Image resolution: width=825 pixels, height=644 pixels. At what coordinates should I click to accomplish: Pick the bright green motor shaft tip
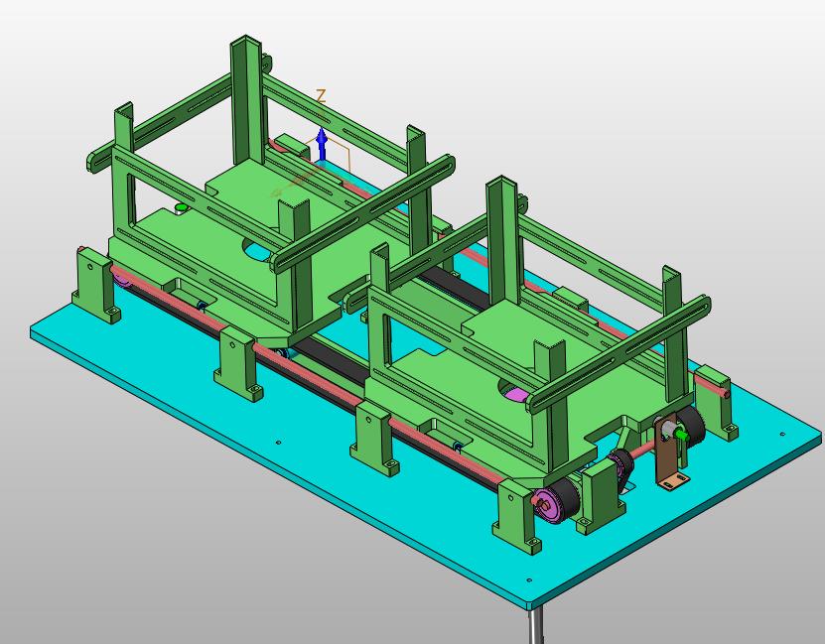[x=682, y=436]
